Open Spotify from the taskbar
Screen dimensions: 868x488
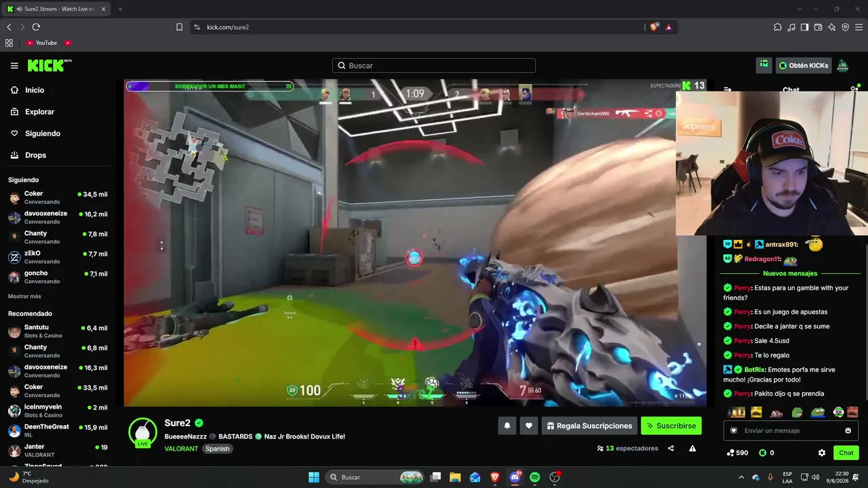[x=534, y=477]
